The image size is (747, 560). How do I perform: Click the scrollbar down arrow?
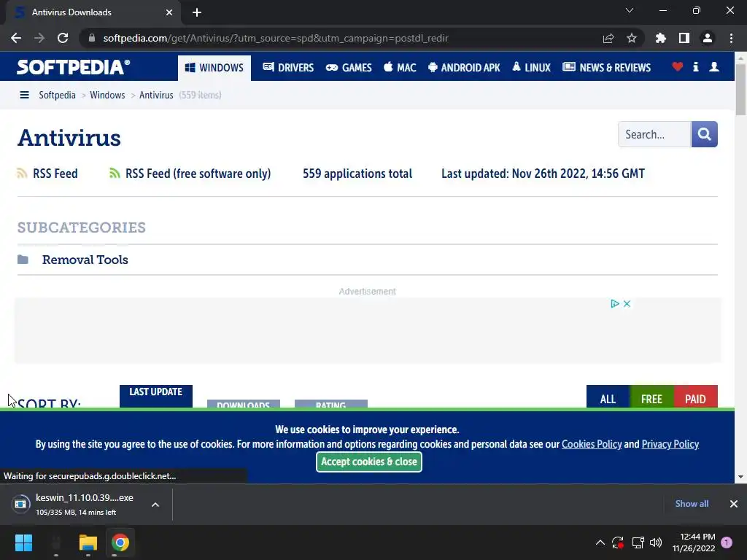740,477
